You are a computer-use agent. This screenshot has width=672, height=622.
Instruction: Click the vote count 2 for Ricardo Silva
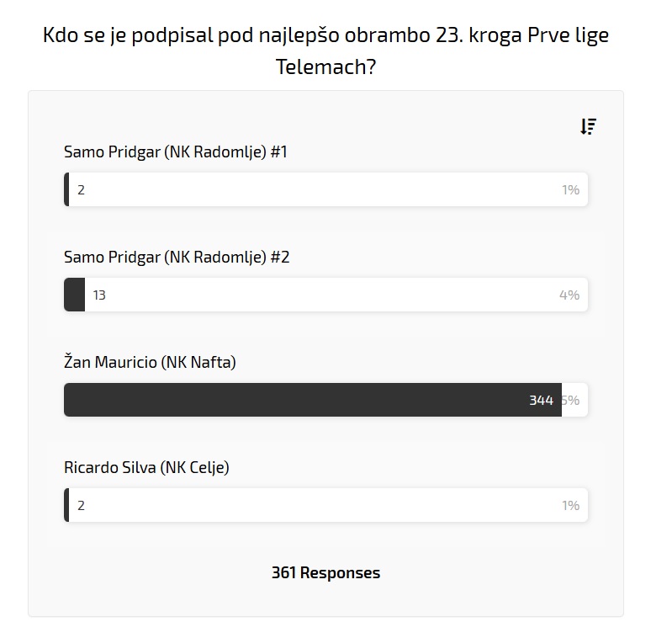[x=82, y=506]
